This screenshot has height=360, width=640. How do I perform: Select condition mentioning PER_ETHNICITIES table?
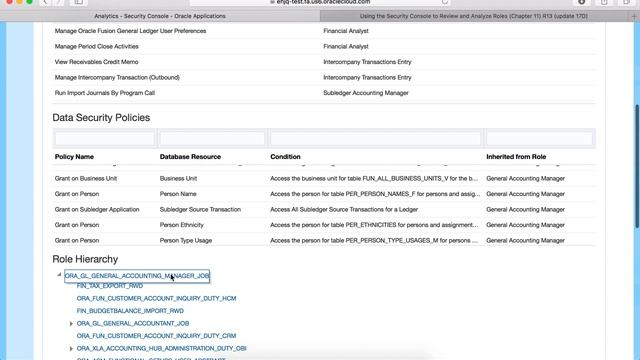pos(374,225)
